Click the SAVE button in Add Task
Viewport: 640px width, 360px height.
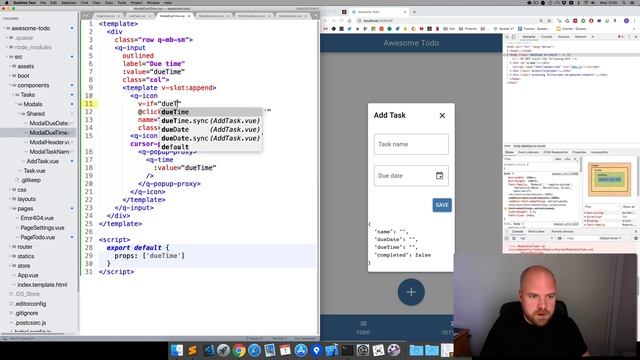[x=442, y=205]
